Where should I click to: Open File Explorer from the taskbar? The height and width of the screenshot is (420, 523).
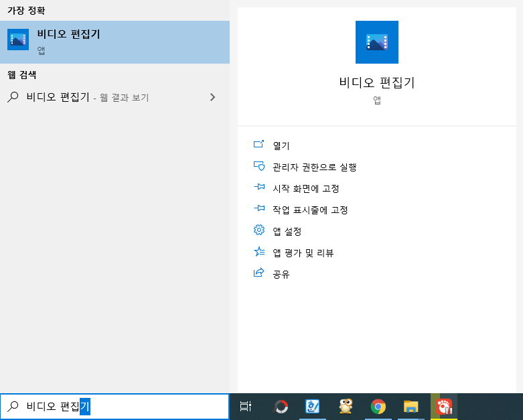click(411, 407)
